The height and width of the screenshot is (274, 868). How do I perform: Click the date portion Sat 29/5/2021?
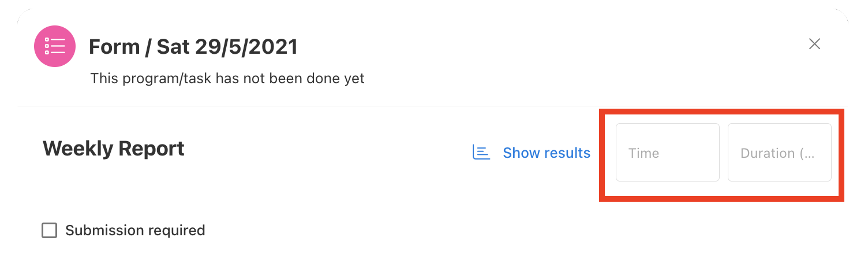(227, 47)
